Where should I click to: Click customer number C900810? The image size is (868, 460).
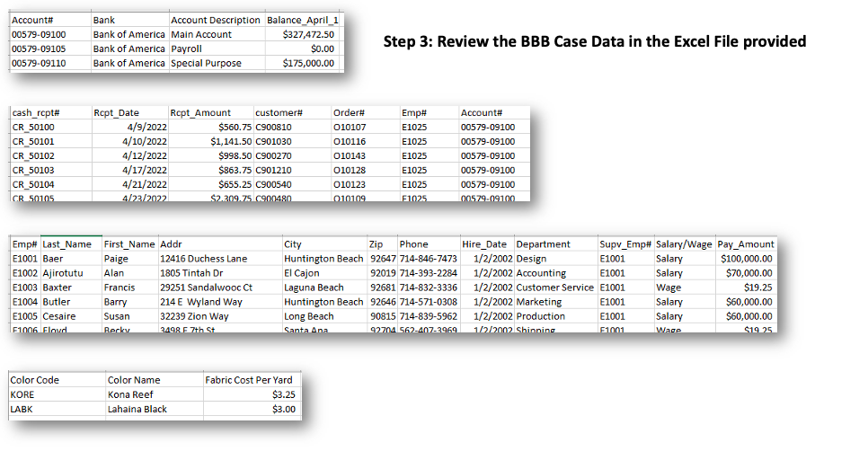[x=273, y=127]
